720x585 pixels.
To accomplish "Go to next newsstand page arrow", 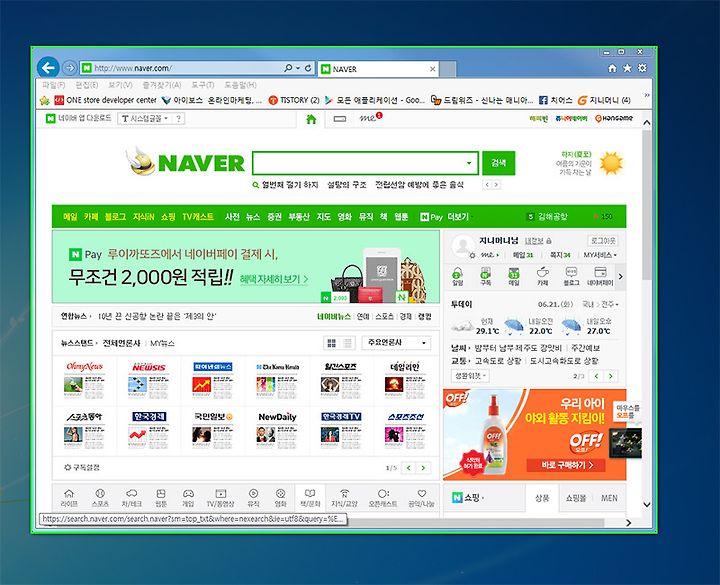I will [x=423, y=468].
